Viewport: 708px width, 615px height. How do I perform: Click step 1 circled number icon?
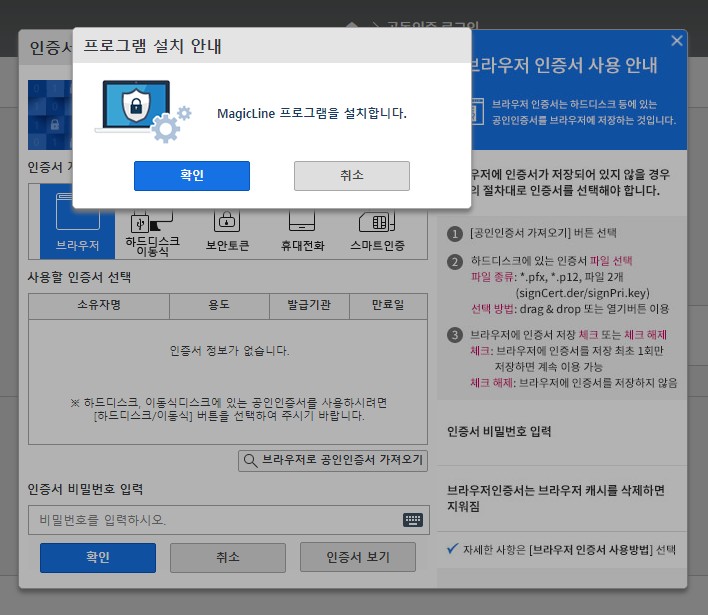click(455, 234)
